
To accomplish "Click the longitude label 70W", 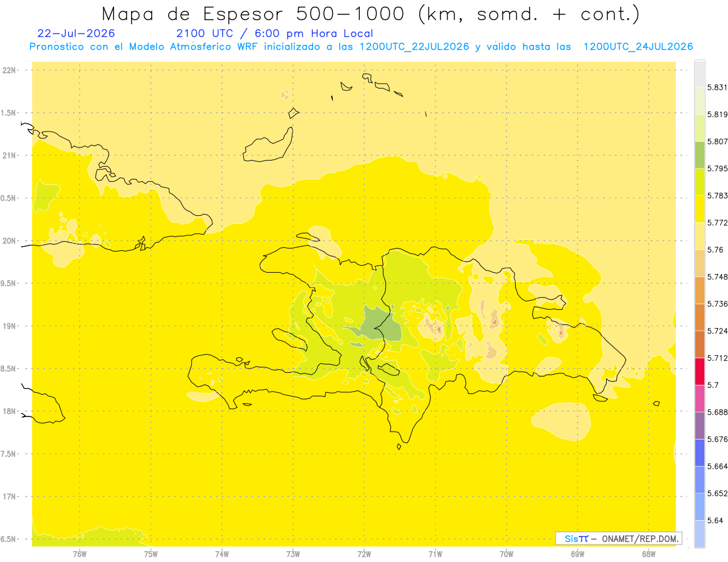I will [x=507, y=554].
